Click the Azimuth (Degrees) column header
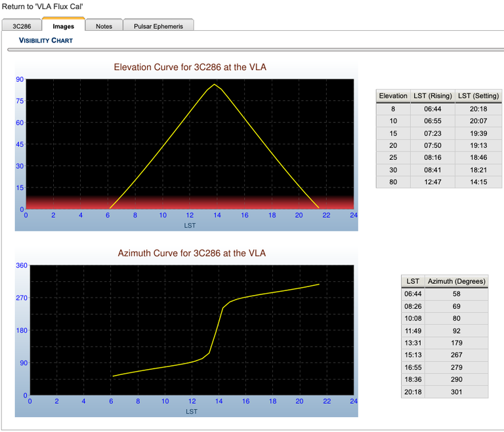The width and height of the screenshot is (504, 432). (456, 281)
